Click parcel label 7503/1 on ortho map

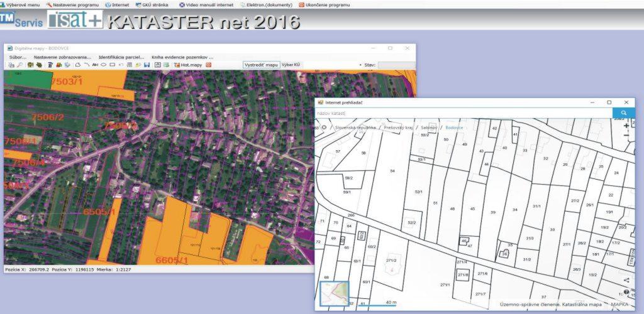point(67,82)
